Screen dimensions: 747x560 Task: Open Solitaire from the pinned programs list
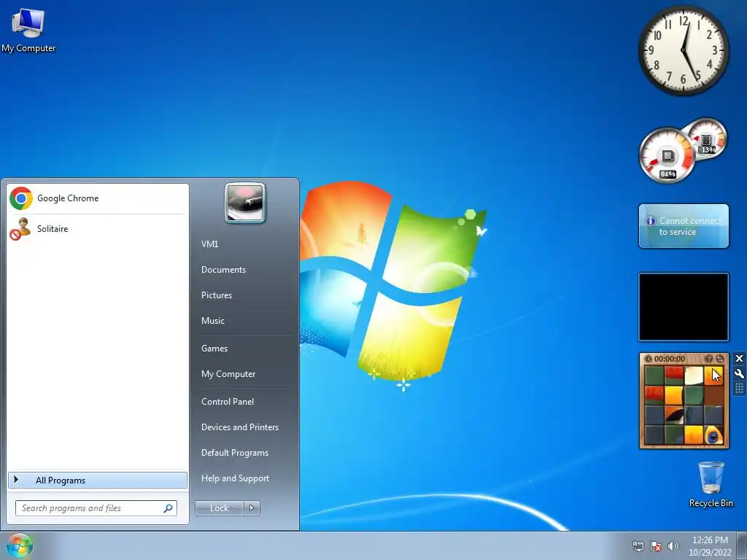click(97, 229)
